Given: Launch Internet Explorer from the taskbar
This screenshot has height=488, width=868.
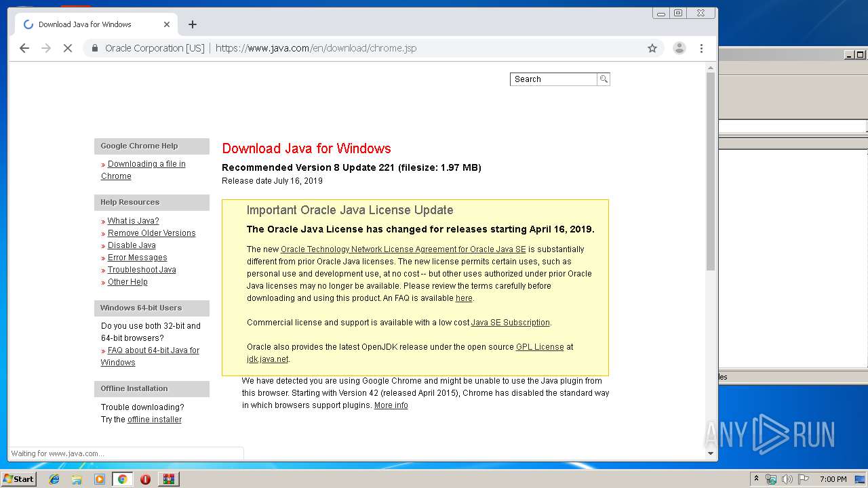Looking at the screenshot, I should [x=54, y=479].
